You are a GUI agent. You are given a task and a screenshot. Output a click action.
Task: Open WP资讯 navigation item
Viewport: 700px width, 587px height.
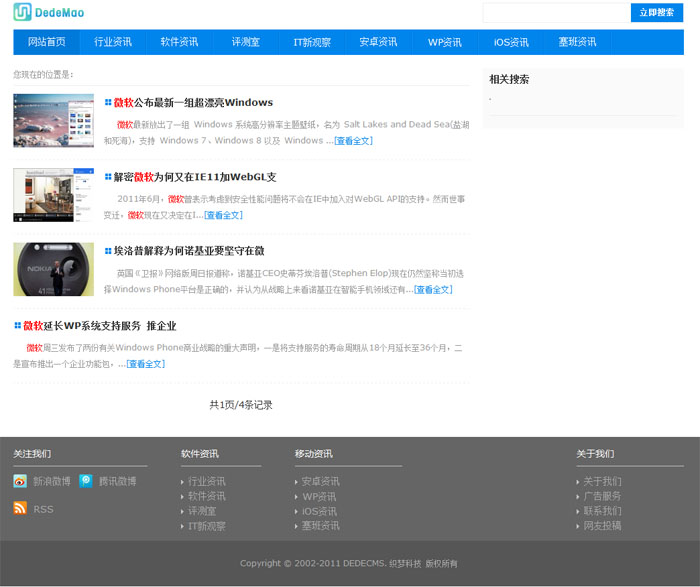tap(445, 42)
